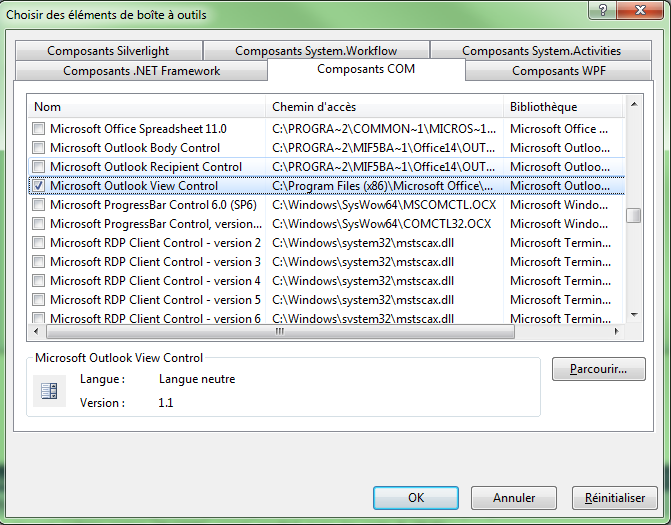This screenshot has height=525, width=671.
Task: Close the toolbox items dialog
Action: point(640,10)
